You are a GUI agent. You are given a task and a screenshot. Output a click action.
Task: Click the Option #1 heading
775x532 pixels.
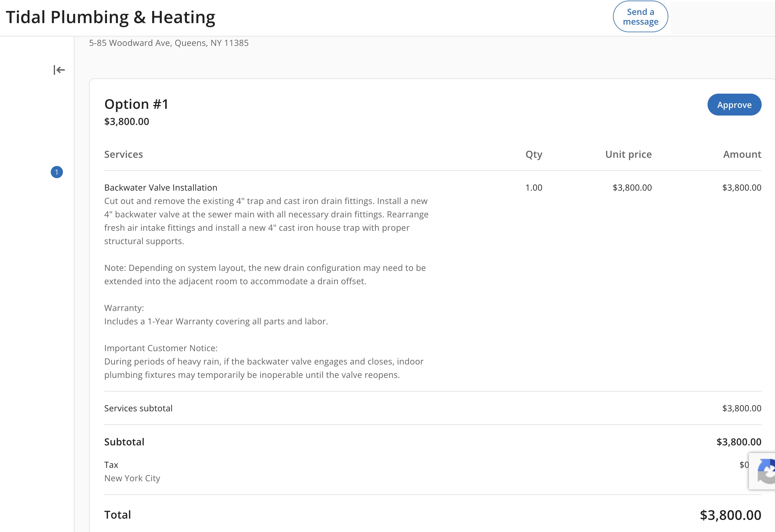136,104
